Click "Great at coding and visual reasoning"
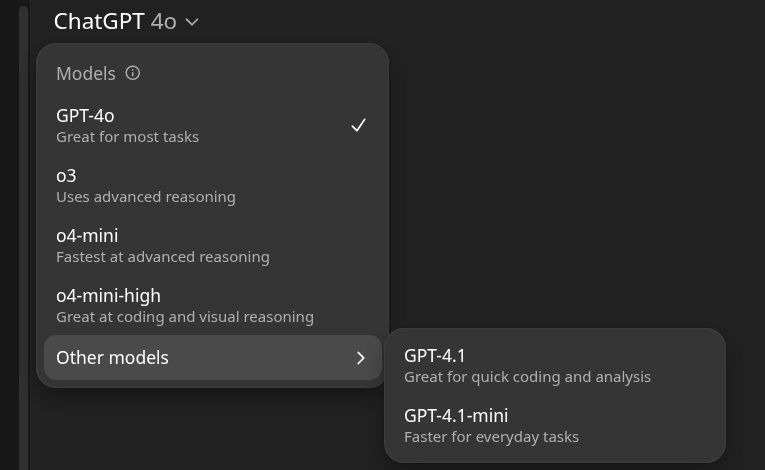Screen dimensions: 765x470 185,317
